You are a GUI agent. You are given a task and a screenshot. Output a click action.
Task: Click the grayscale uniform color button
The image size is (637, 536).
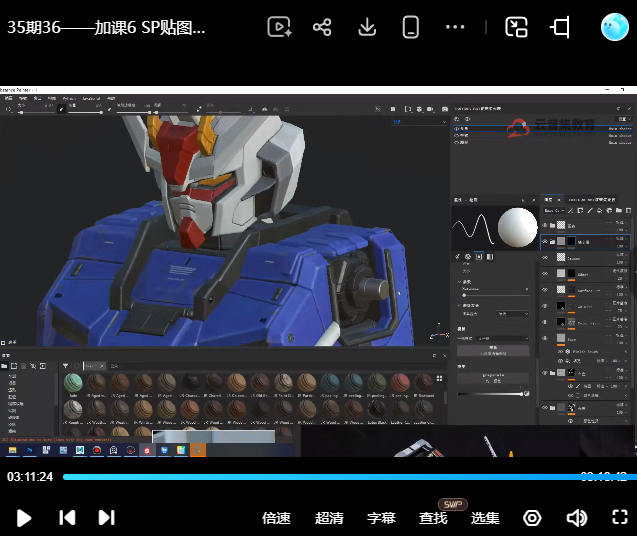pyautogui.click(x=493, y=378)
